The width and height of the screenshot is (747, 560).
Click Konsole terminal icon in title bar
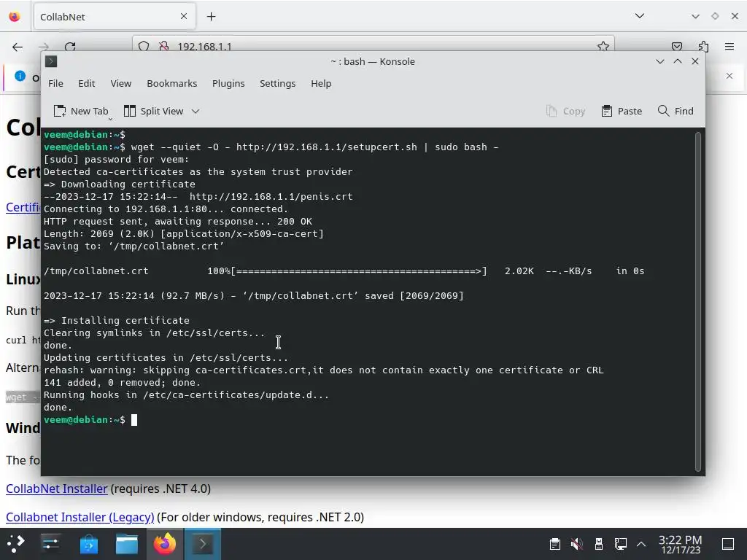point(51,61)
